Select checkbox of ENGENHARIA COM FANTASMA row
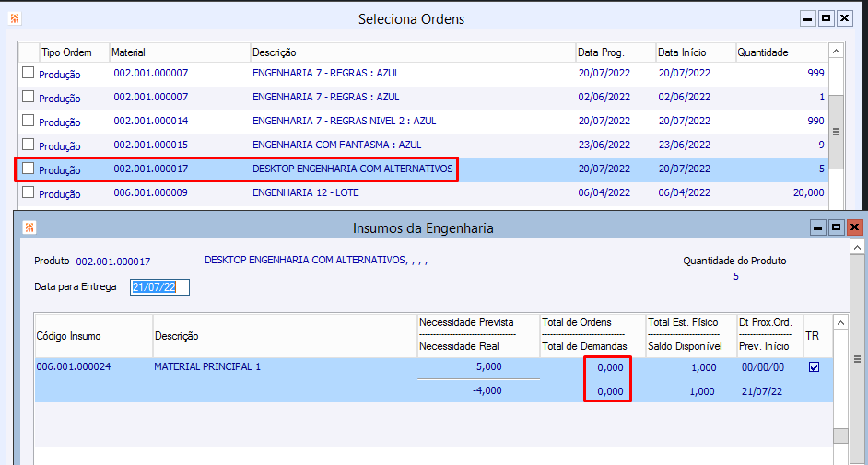 click(29, 145)
